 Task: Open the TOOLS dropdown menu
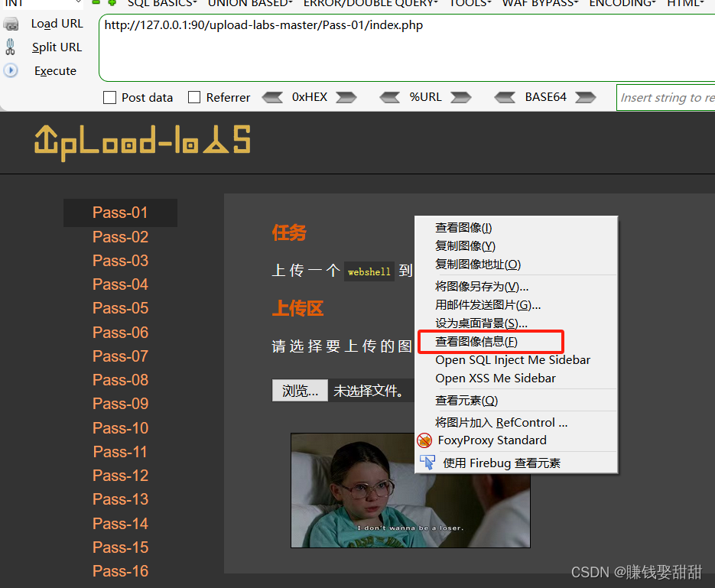tap(470, 4)
